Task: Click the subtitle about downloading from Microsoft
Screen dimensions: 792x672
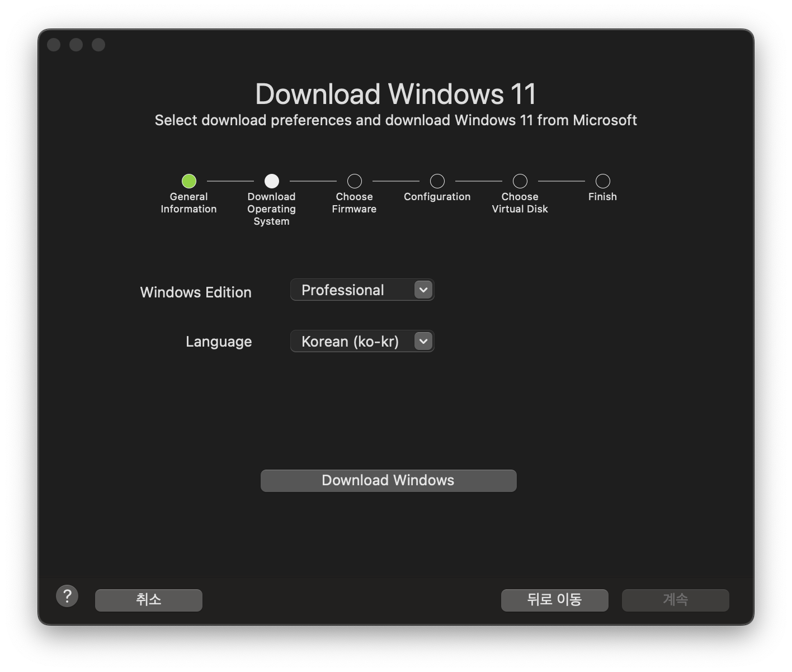Action: click(x=396, y=120)
